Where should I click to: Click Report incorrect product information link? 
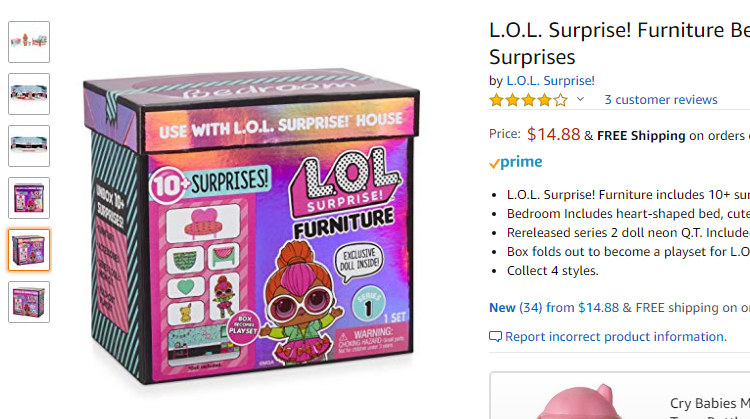616,337
